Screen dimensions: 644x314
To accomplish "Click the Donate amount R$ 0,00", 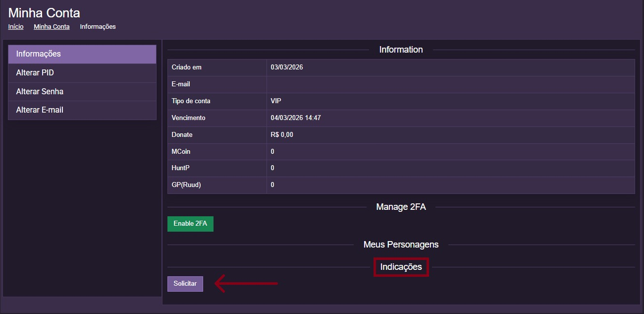I will click(282, 135).
